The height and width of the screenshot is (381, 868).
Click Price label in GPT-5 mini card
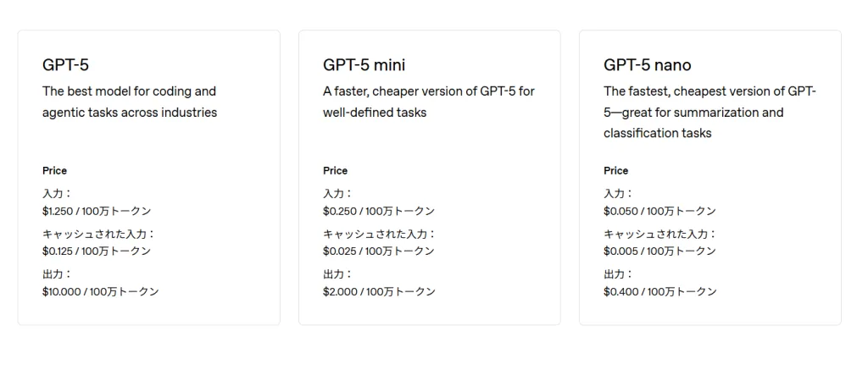tap(335, 171)
